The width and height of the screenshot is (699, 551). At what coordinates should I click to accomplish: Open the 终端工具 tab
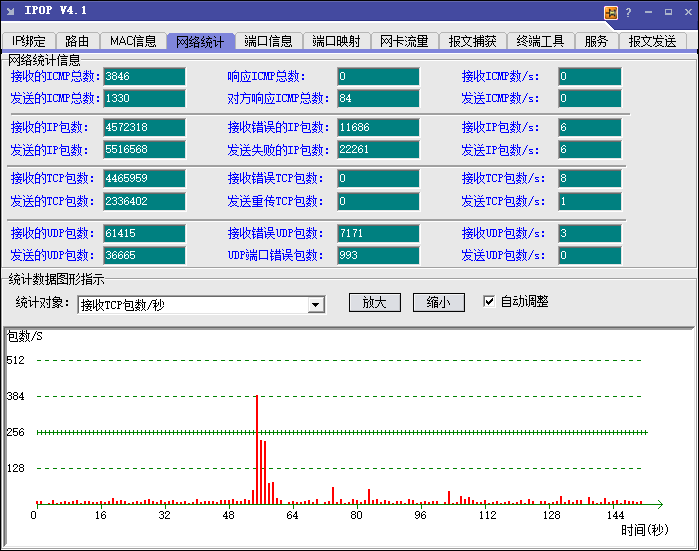540,41
